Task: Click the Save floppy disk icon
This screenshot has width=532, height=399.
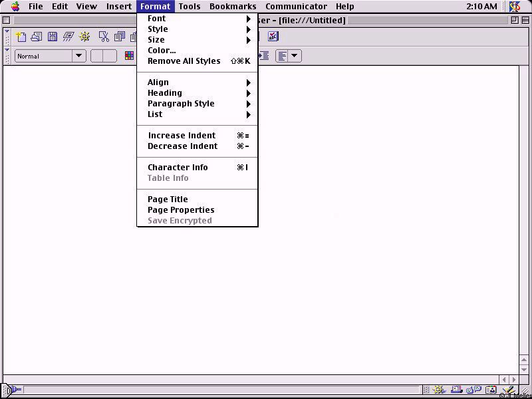Action: click(53, 37)
